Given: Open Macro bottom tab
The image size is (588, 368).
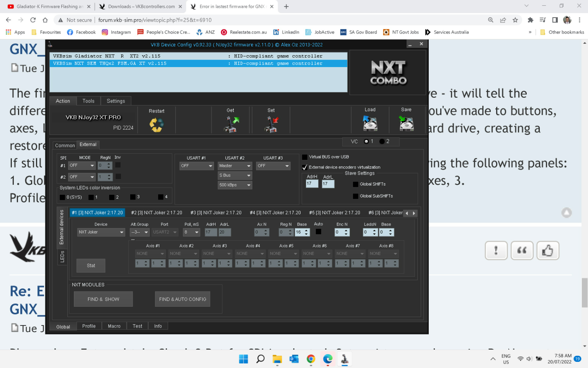Looking at the screenshot, I should [x=114, y=326].
